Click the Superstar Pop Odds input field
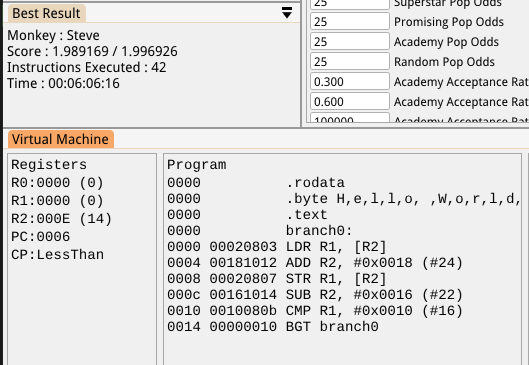Viewport: 529px width, 365px height. pos(350,4)
